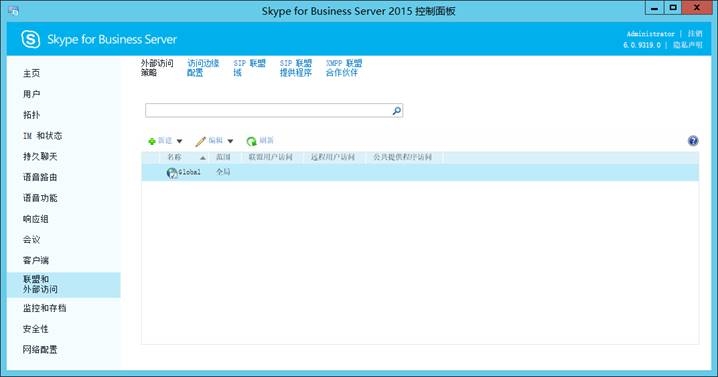Open 响应组 in the sidebar
This screenshot has width=718, height=377.
coord(36,219)
